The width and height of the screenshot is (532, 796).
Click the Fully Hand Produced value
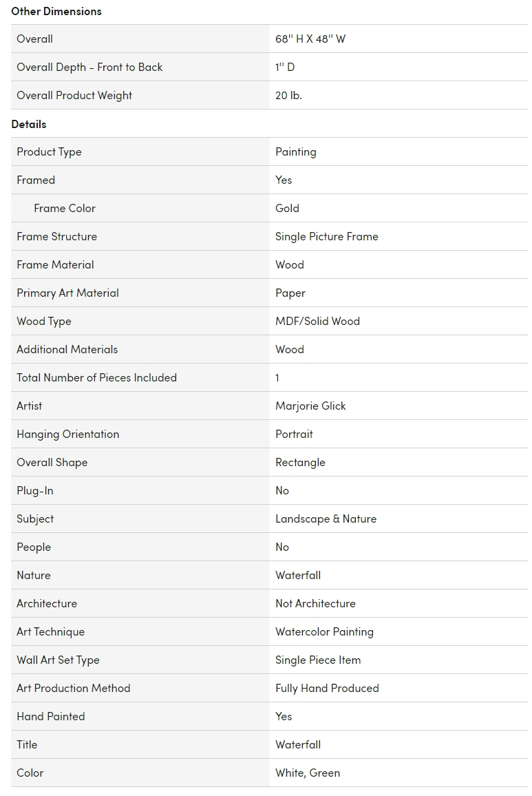[327, 689]
